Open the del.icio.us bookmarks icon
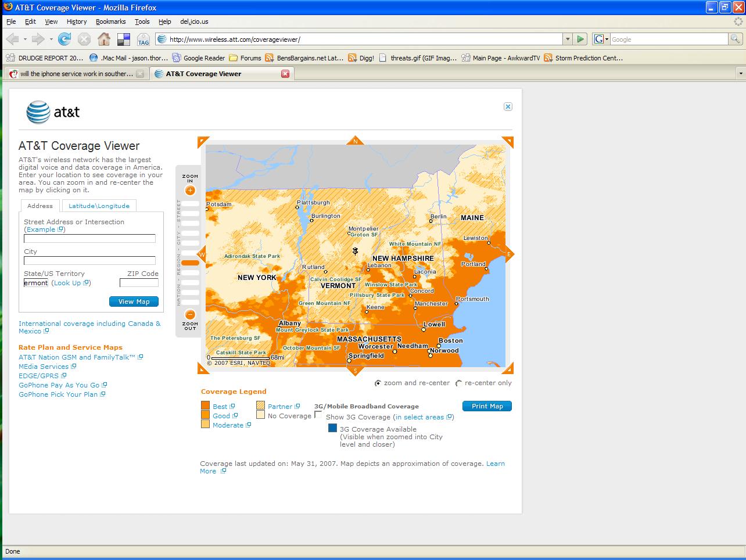 (124, 40)
